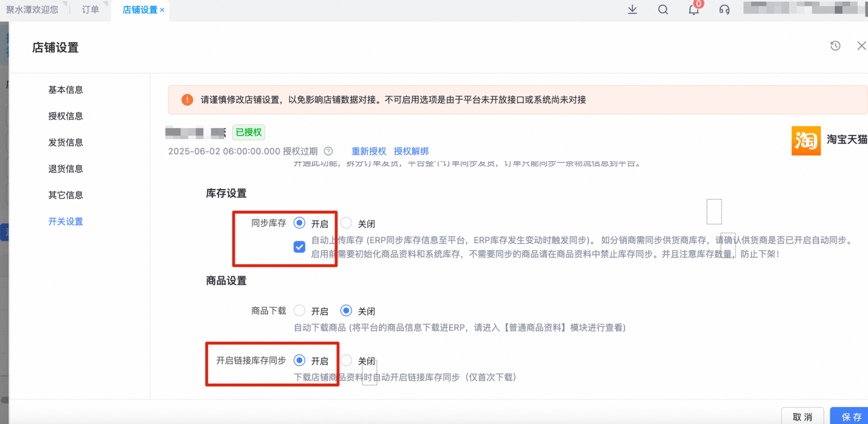Image resolution: width=868 pixels, height=424 pixels.
Task: Click the orange warning icon in the alert banner
Action: click(187, 100)
